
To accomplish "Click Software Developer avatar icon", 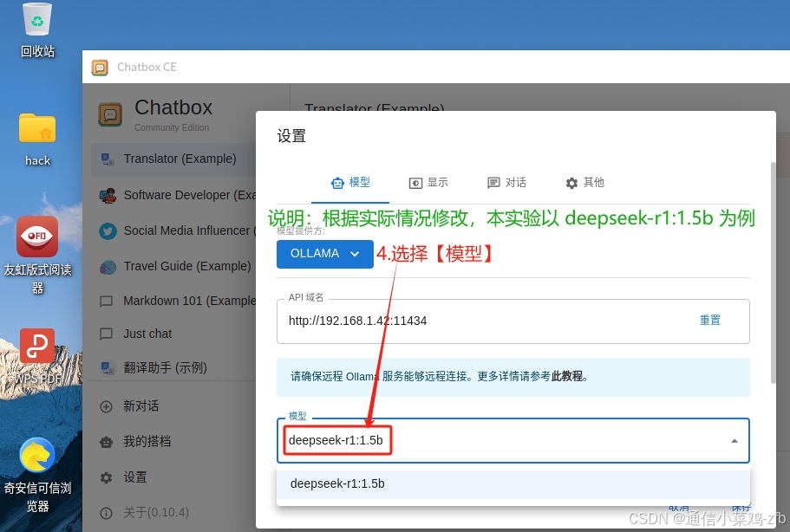I will [x=108, y=195].
